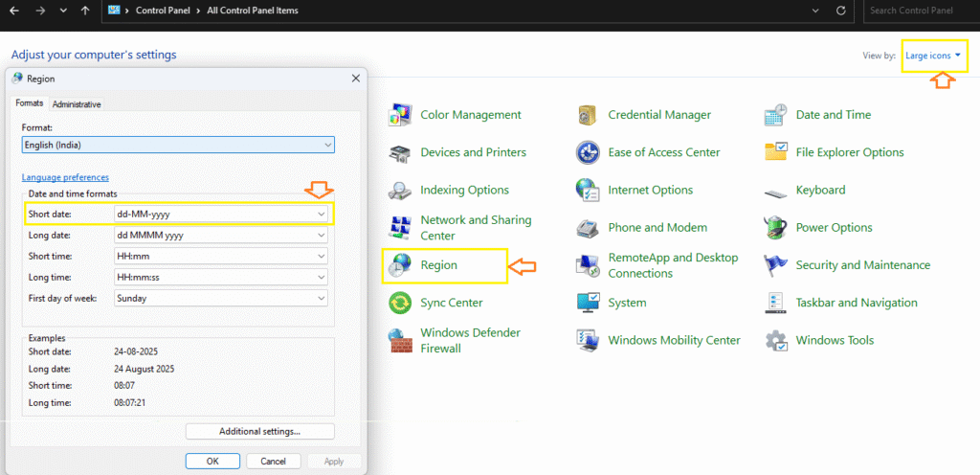Open Taskbar and Navigation icon

[775, 303]
